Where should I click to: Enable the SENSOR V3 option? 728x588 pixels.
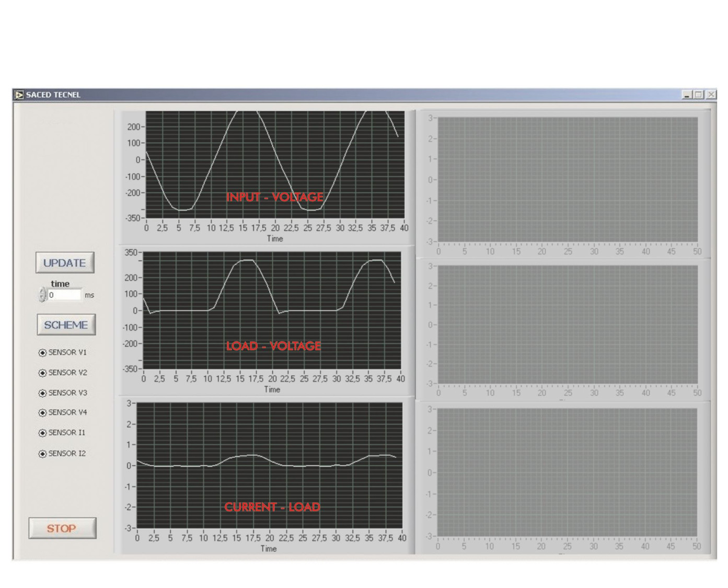[x=42, y=393]
